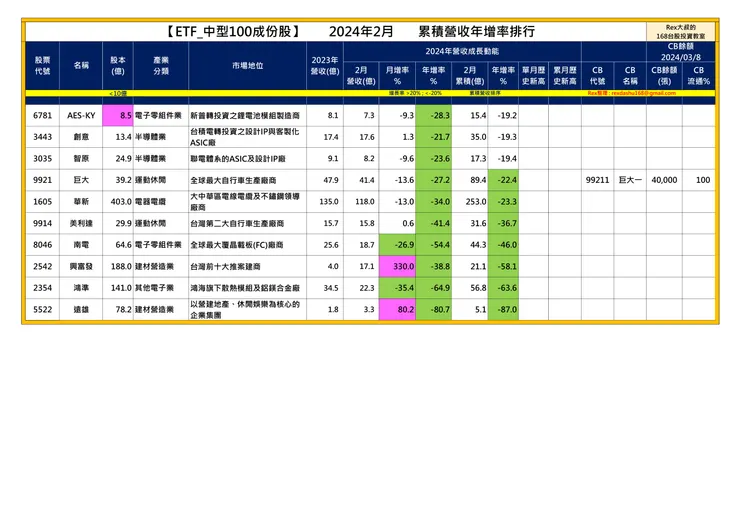Screen dimensions: 740x523
Task: Select the 遠雄 name cell
Action: click(81, 310)
